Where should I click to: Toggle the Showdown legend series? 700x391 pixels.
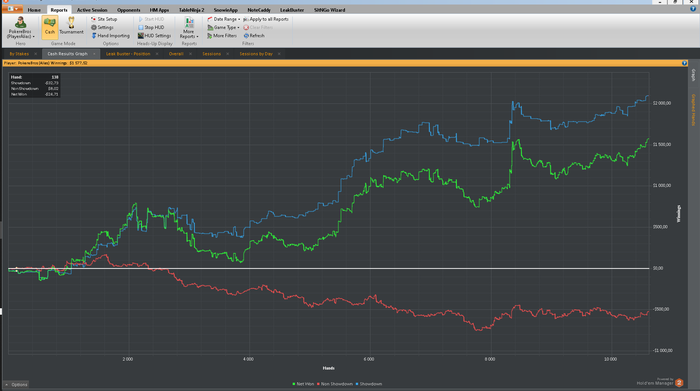[x=369, y=384]
